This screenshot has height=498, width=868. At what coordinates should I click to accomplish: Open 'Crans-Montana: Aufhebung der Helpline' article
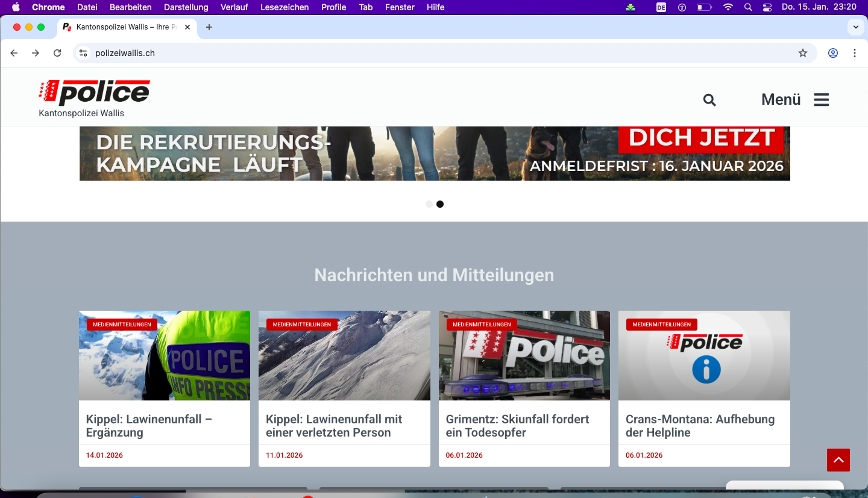click(700, 426)
